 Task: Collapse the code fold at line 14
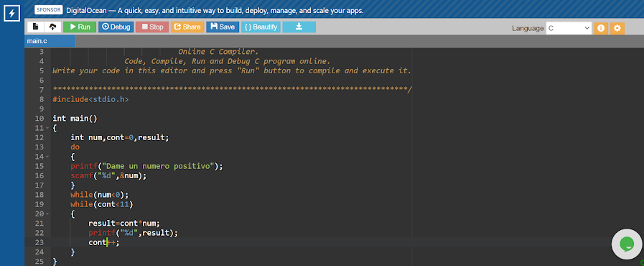coord(47,157)
